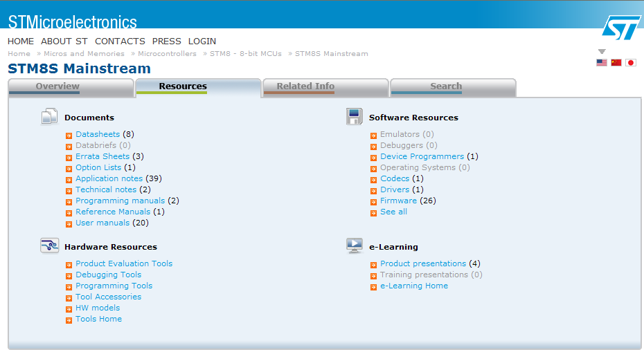The image size is (644, 352).
Task: Click the STM8S Mainstream breadcrumb
Action: tap(332, 53)
